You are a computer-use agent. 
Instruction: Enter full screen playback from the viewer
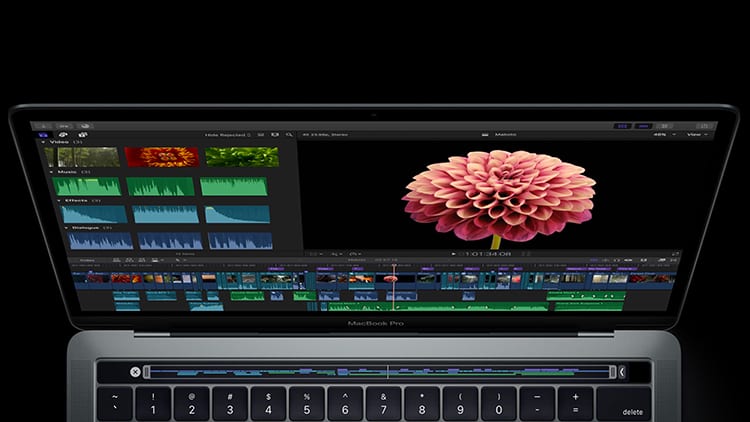pos(675,254)
